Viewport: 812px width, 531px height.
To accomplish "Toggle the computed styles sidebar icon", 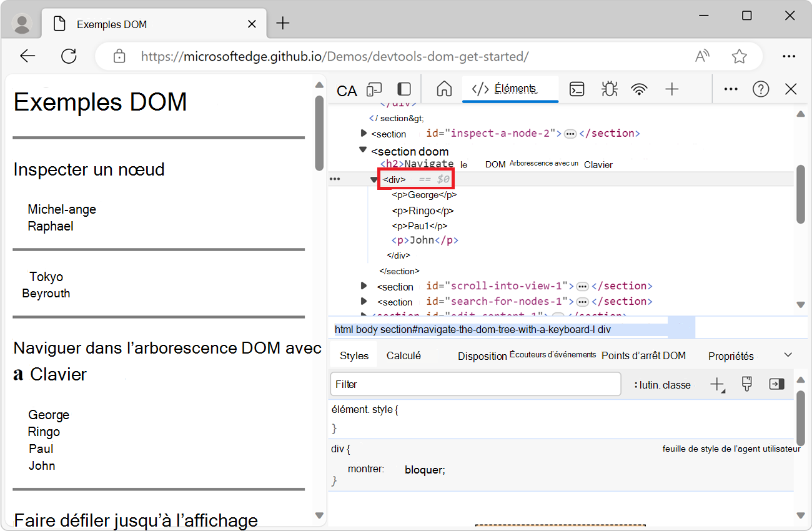I will 776,384.
